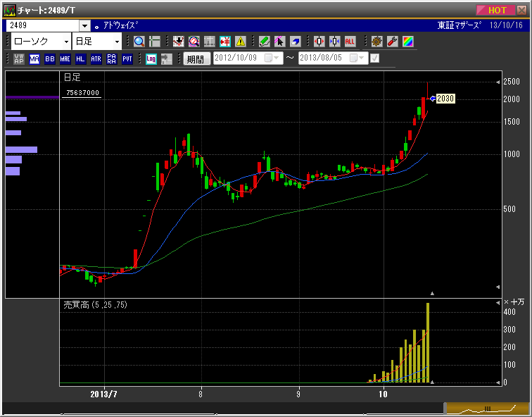Toggle the ATR indicator button
The width and height of the screenshot is (532, 417).
coord(96,59)
